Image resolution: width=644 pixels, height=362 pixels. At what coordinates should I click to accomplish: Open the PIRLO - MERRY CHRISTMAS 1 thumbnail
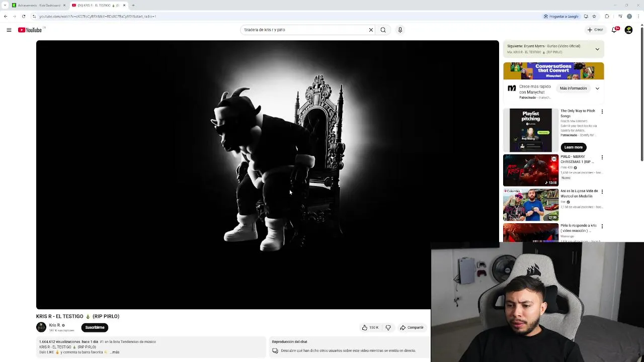[x=531, y=170]
